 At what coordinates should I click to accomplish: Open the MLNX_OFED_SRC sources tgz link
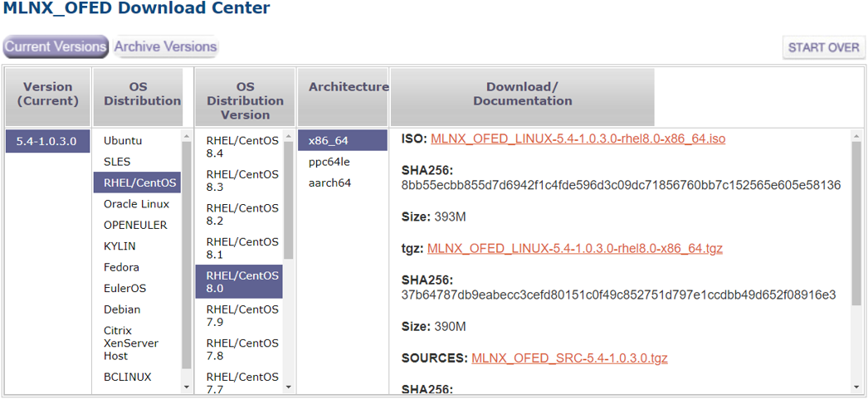[x=569, y=358]
